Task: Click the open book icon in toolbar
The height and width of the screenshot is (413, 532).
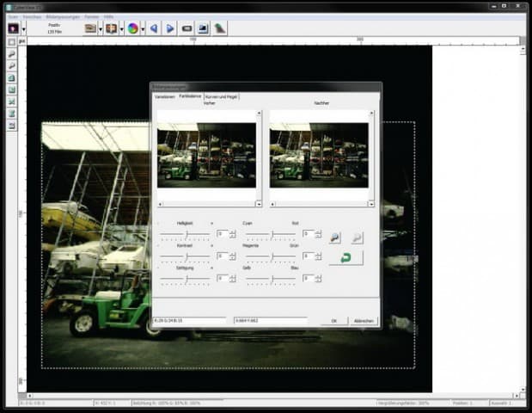Action: click(x=112, y=28)
